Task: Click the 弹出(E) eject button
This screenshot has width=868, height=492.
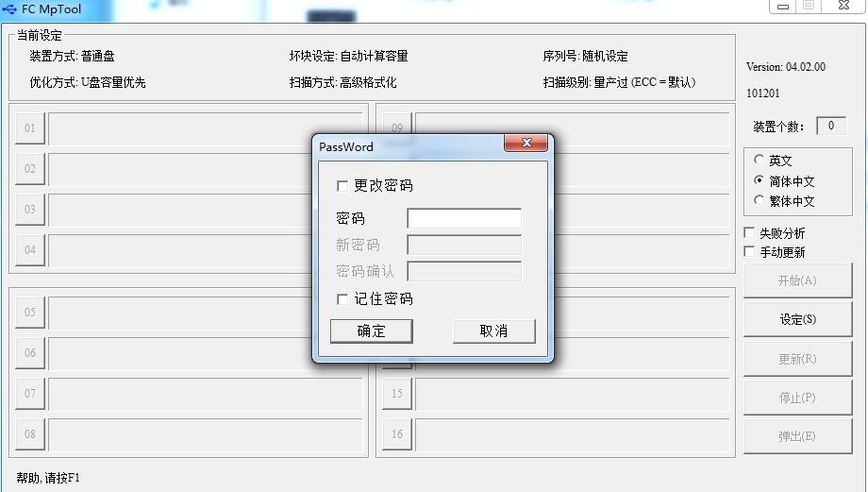Action: [797, 436]
